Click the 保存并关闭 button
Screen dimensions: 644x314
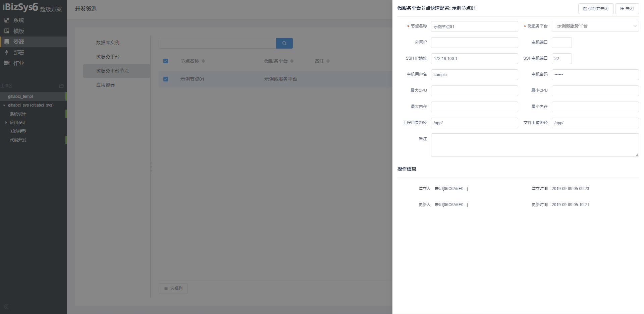pyautogui.click(x=596, y=9)
